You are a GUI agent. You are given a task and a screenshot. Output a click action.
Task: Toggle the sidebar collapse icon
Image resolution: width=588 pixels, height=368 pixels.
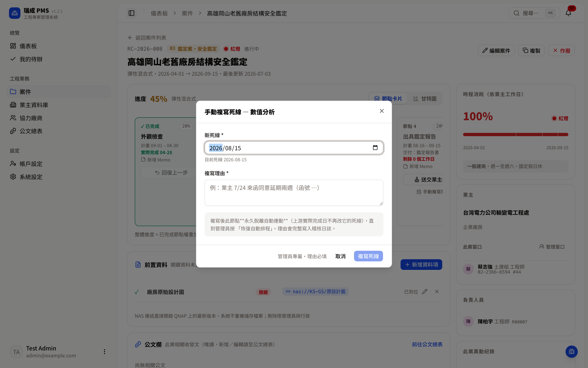[131, 13]
